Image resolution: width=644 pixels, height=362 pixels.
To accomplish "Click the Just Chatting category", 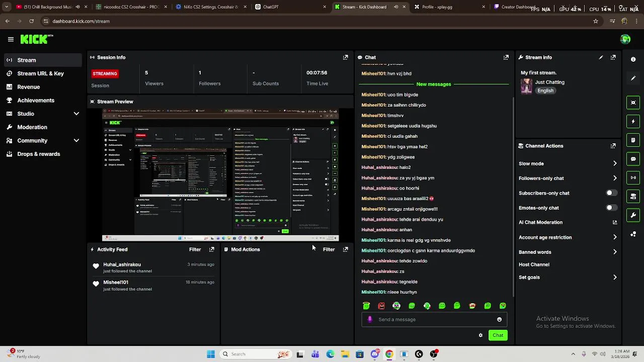I will 549,82.
